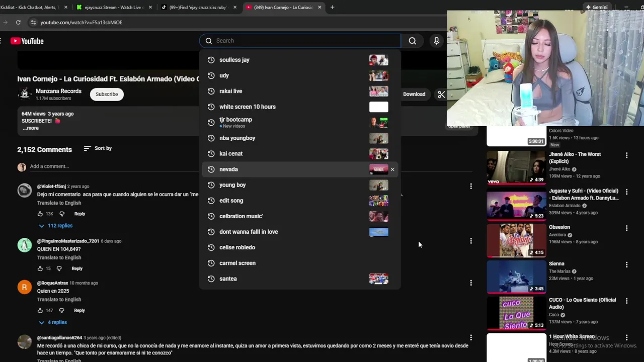Open options menu for PinguimoMasterizado comment
The image size is (644, 362).
(471, 241)
